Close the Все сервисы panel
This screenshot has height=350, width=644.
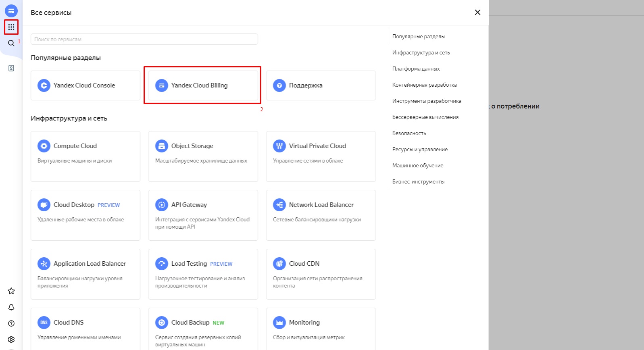(x=477, y=12)
